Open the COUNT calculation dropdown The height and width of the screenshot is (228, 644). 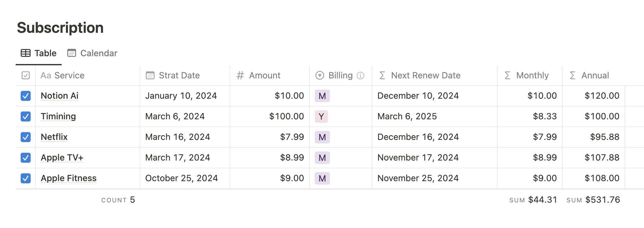(118, 200)
